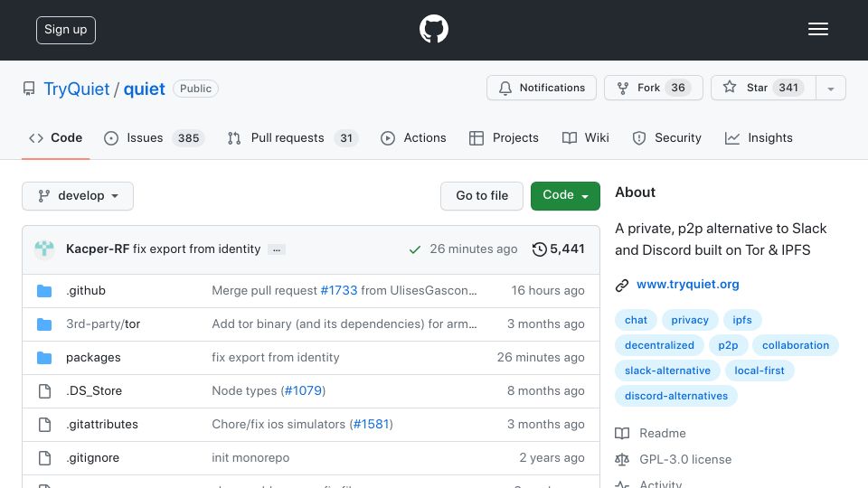
Task: Open the .DS_Store file
Action: 94,391
